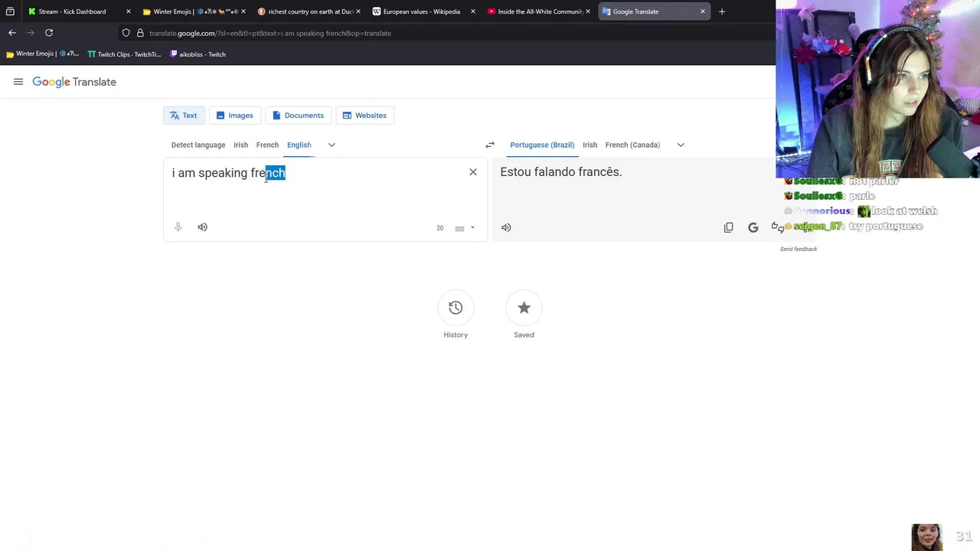Select the Text translation mode
This screenshot has height=551, width=980.
pyautogui.click(x=184, y=116)
